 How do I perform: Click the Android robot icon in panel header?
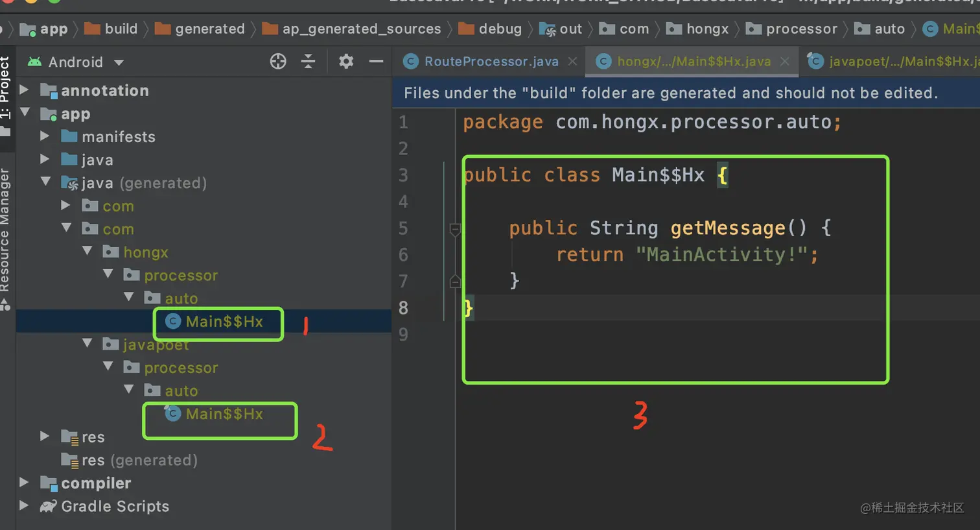point(34,62)
